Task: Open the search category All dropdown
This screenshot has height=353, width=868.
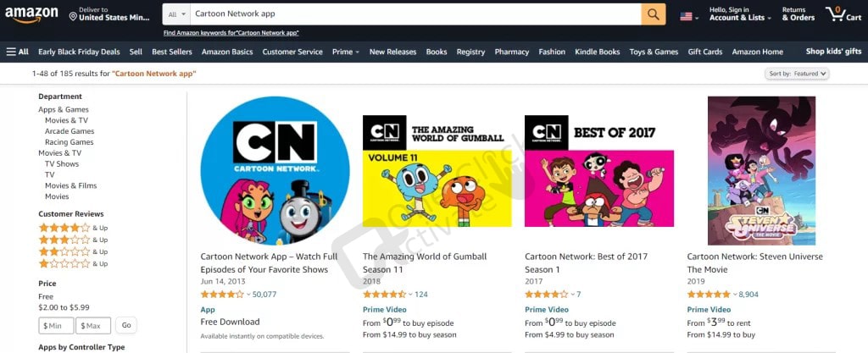Action: click(176, 14)
